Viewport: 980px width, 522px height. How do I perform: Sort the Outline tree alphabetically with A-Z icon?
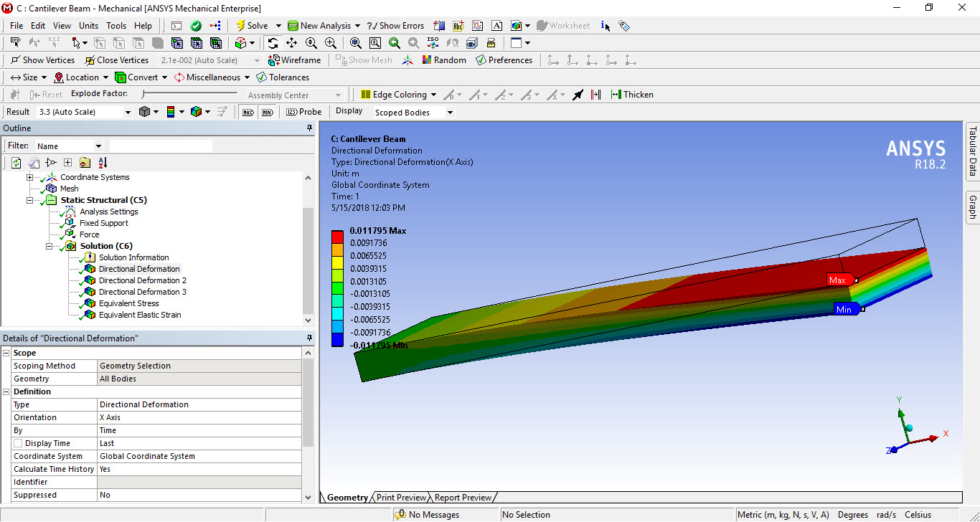tap(103, 163)
